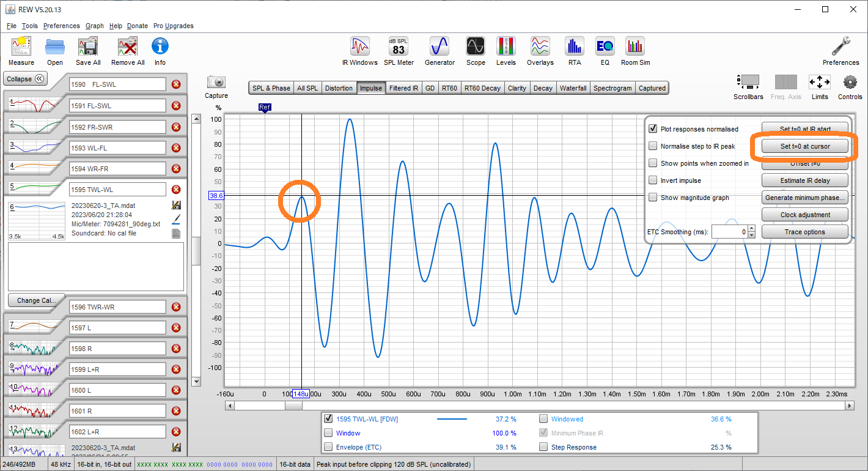The height and width of the screenshot is (471, 868).
Task: Remove measurement 1601 R
Action: pyautogui.click(x=176, y=411)
